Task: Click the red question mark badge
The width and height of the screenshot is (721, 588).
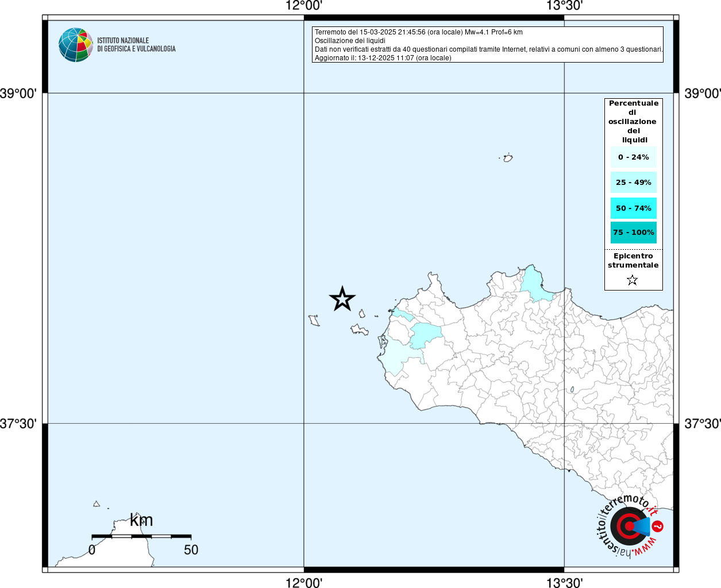Action: [658, 526]
